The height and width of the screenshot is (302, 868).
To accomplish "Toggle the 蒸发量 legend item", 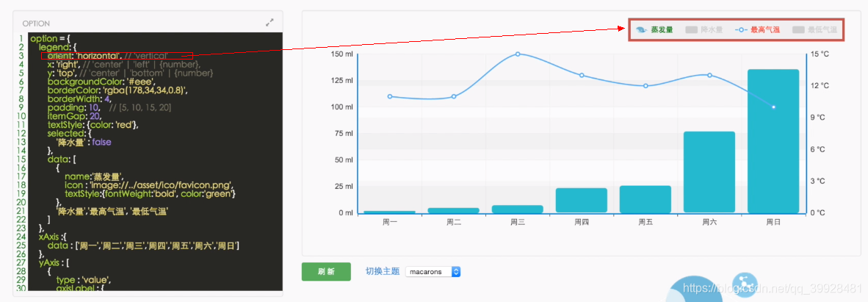I will 654,29.
